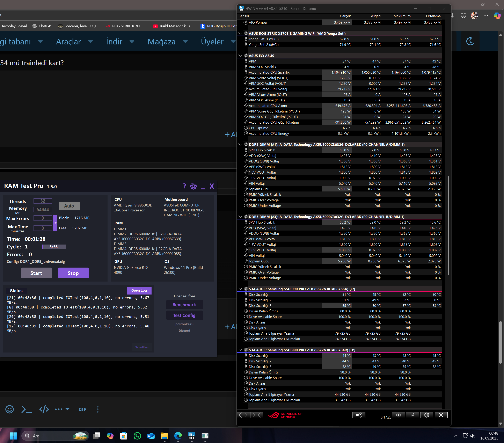Viewport: 504px width, 443px height.
Task: Click the Max Time minutes field
Action: pos(43,228)
